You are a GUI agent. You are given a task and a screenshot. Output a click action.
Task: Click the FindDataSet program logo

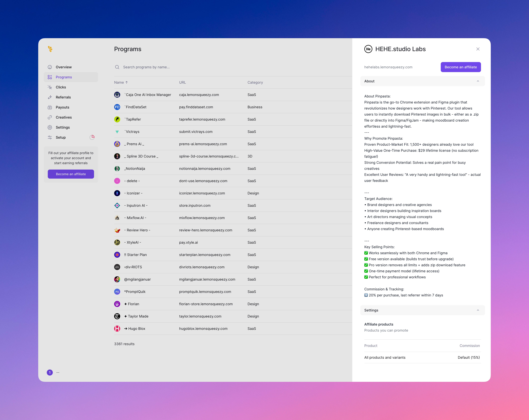point(117,107)
